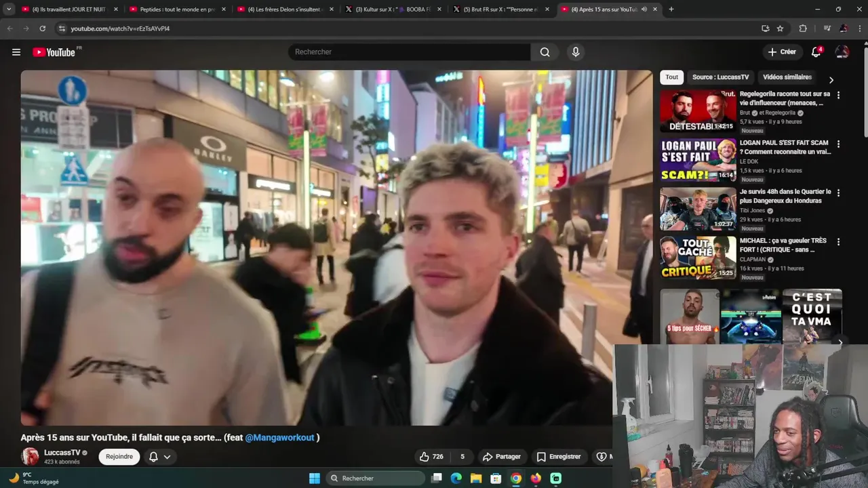Bookmark this page with the star
This screenshot has width=868, height=488.
tap(780, 28)
